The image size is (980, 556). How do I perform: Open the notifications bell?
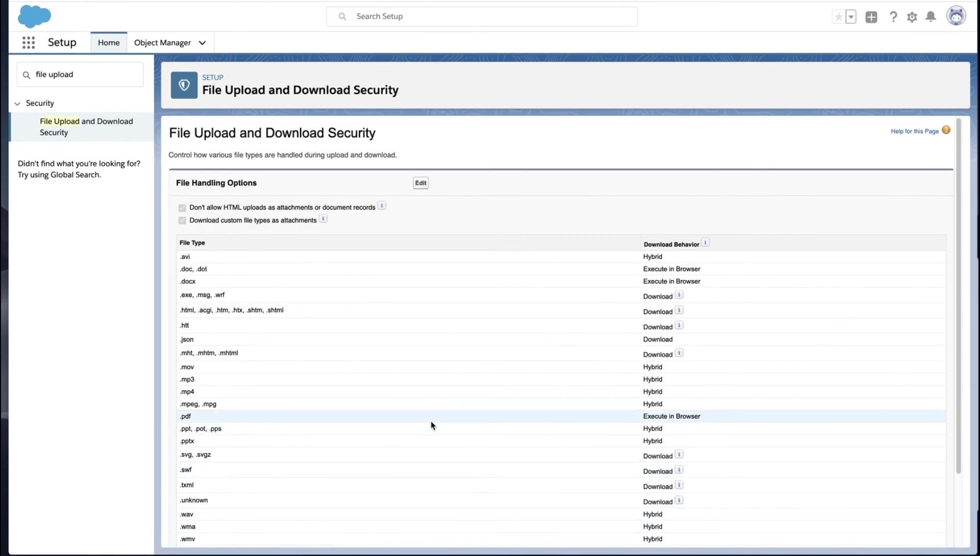[x=931, y=17]
